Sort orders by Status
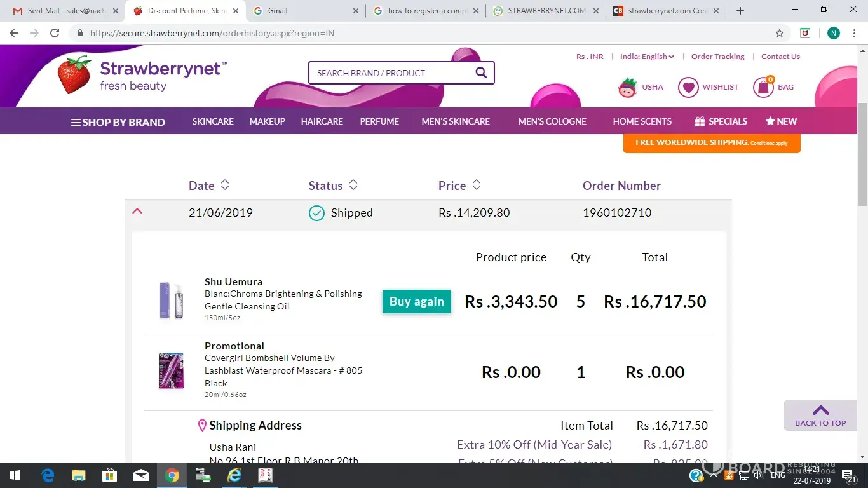This screenshot has height=488, width=868. coord(333,186)
